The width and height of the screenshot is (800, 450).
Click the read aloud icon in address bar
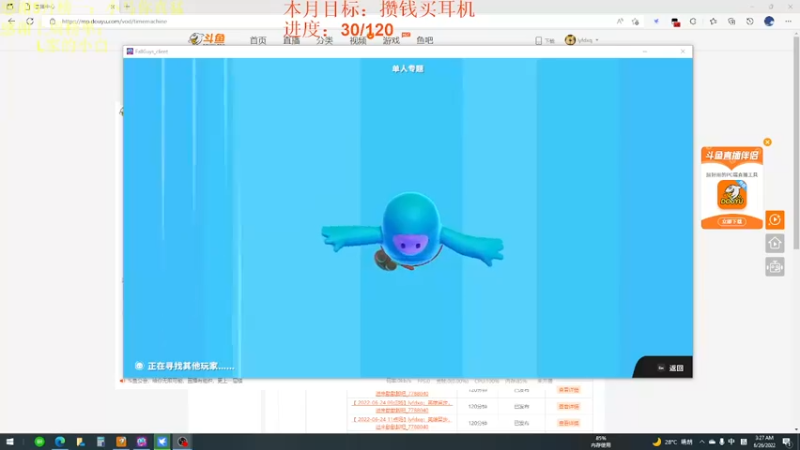[620, 21]
